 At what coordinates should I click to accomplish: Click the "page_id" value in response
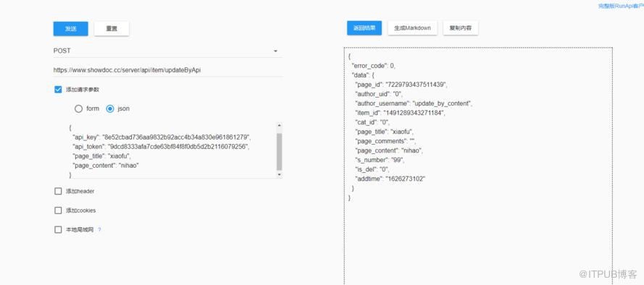pos(416,85)
